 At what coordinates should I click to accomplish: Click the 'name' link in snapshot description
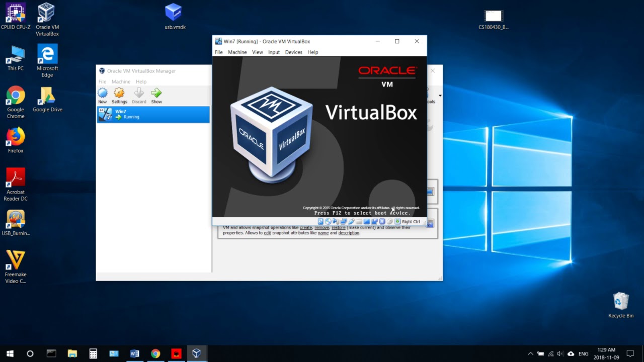point(323,233)
